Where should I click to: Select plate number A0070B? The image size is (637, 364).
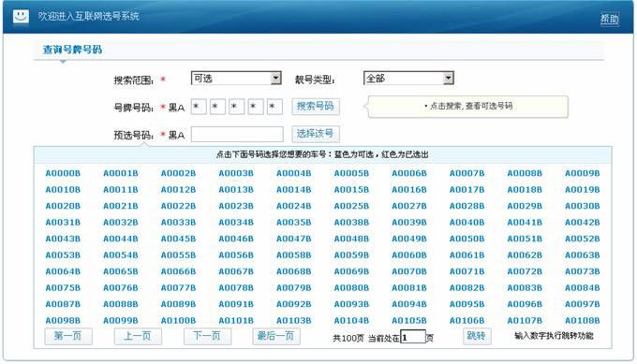pyautogui.click(x=409, y=271)
